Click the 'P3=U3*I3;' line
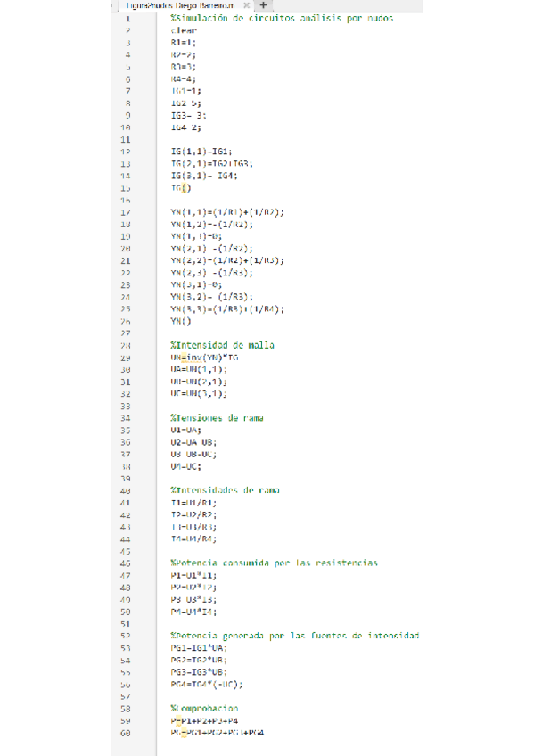This screenshot has width=534, height=756. click(193, 600)
